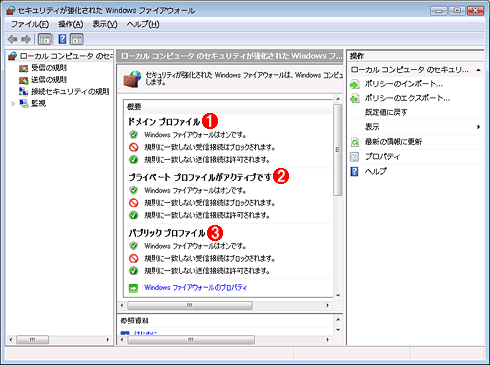Click the firewall brick-and-globe icon in the center header
This screenshot has width=490, height=365.
[132, 79]
